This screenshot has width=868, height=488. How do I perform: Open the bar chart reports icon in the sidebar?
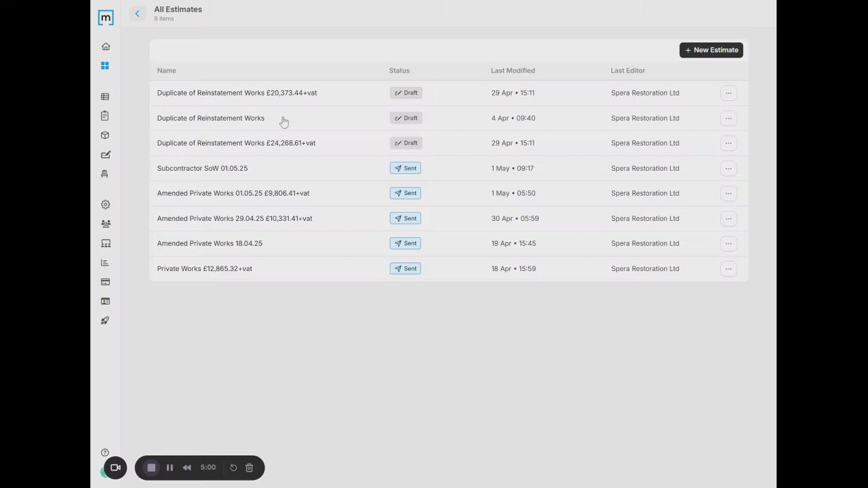pyautogui.click(x=105, y=262)
